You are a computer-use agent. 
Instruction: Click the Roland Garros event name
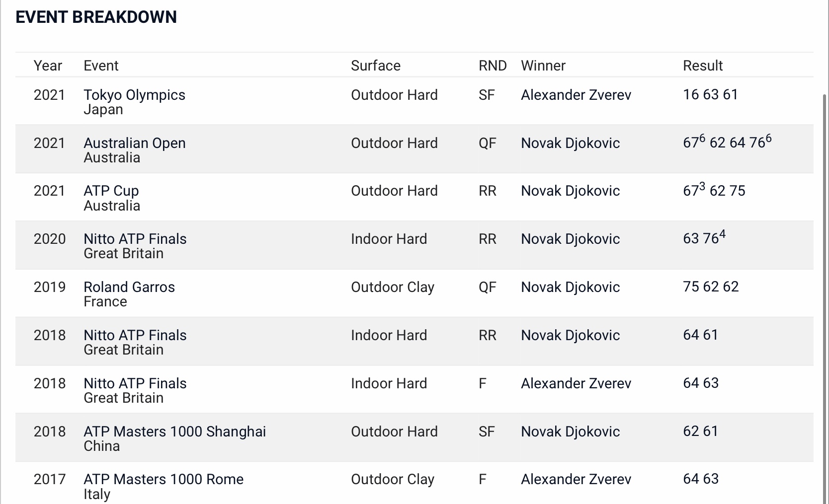[x=129, y=287]
